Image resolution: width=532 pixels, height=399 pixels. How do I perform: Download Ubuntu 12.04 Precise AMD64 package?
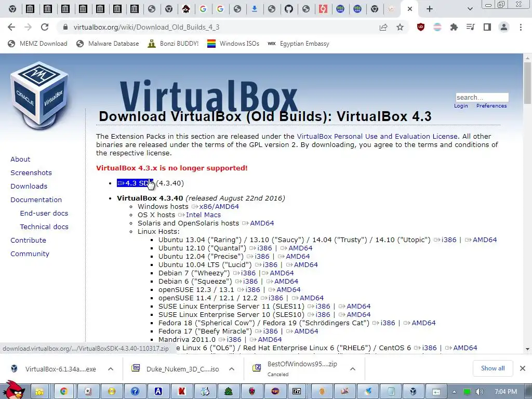tap(294, 257)
